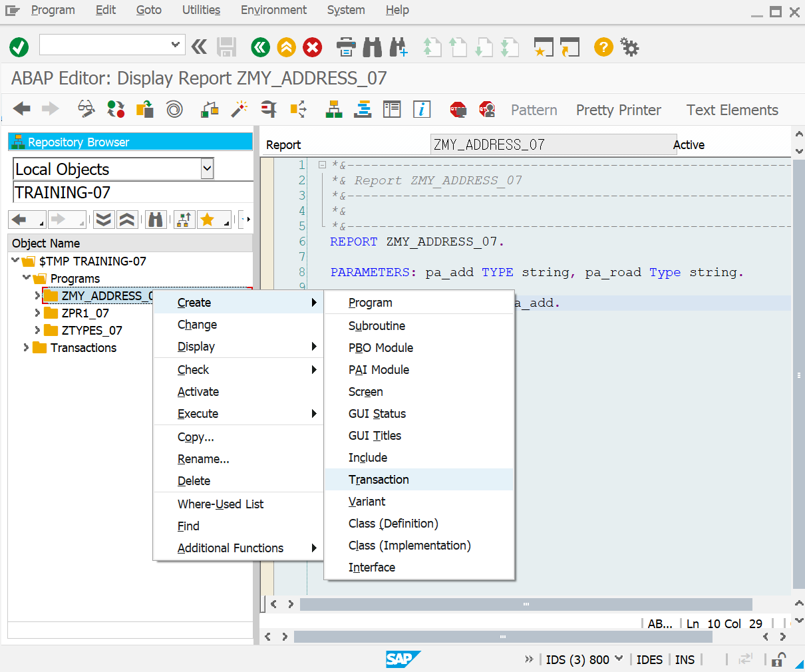Choose GUI Status in the Create submenu
805x672 pixels.
click(x=419, y=414)
